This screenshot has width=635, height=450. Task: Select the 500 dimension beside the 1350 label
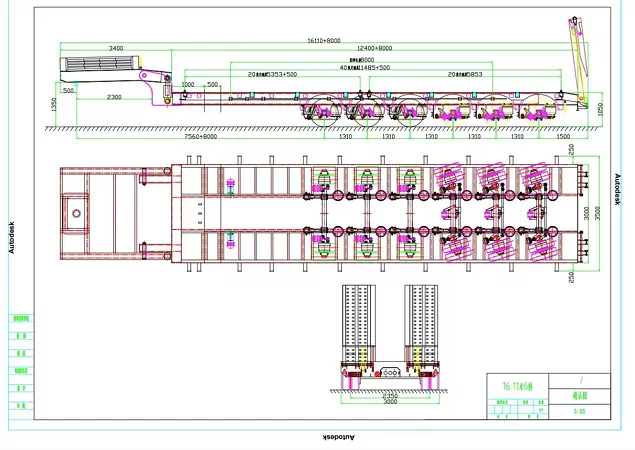pyautogui.click(x=69, y=90)
